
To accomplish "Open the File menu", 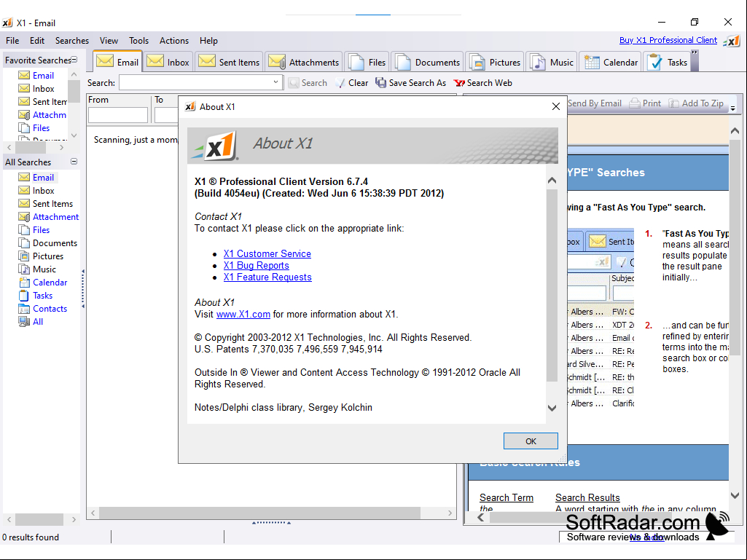I will (12, 41).
